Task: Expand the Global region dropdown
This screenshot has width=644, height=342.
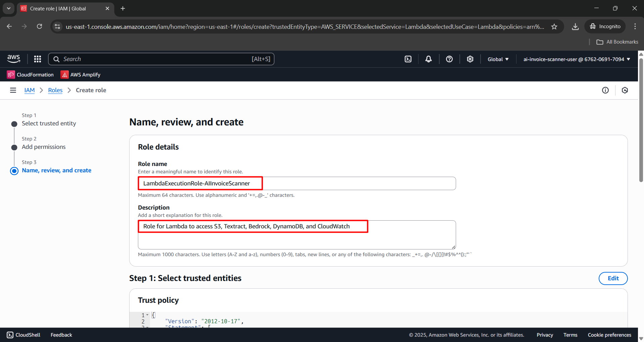Action: click(x=498, y=59)
